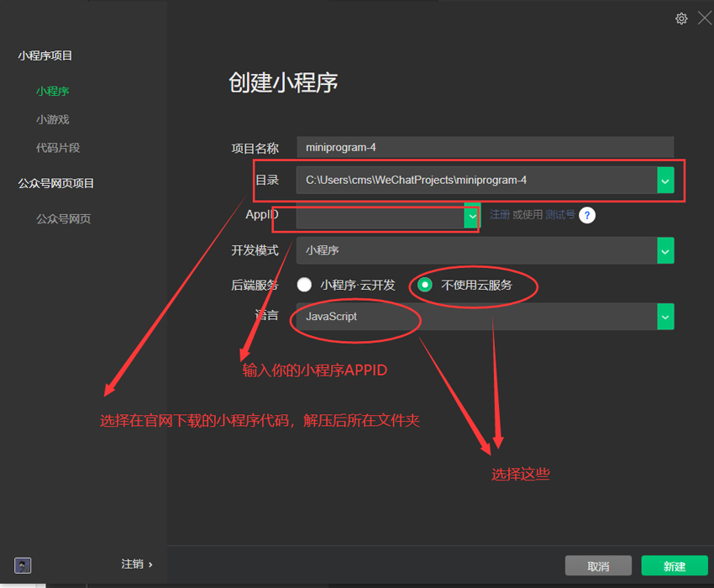Expand the 开发模式 dropdown
Viewport: 714px width, 588px height.
(665, 250)
